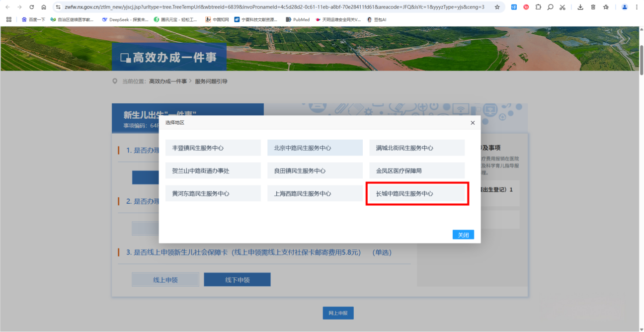Image resolution: width=644 pixels, height=332 pixels.
Task: Reload the current page
Action: [x=32, y=7]
